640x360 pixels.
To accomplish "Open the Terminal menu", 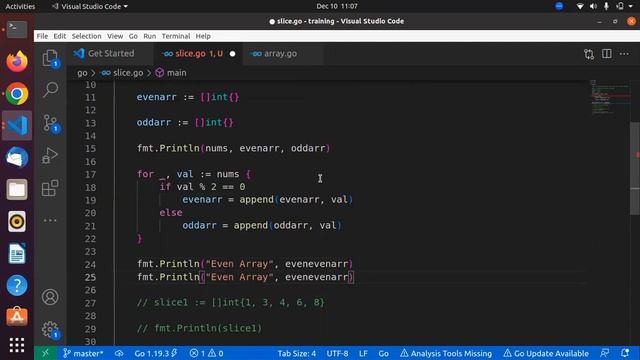I will click(x=176, y=36).
